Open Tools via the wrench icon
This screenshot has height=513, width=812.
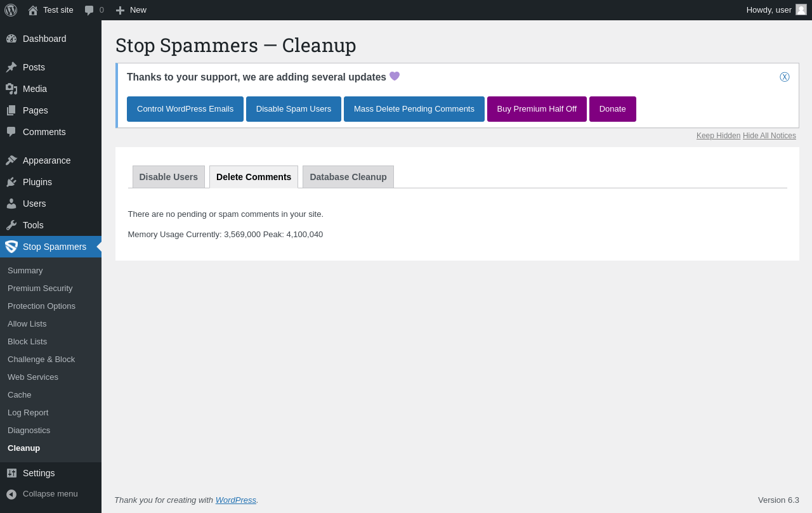tap(11, 225)
